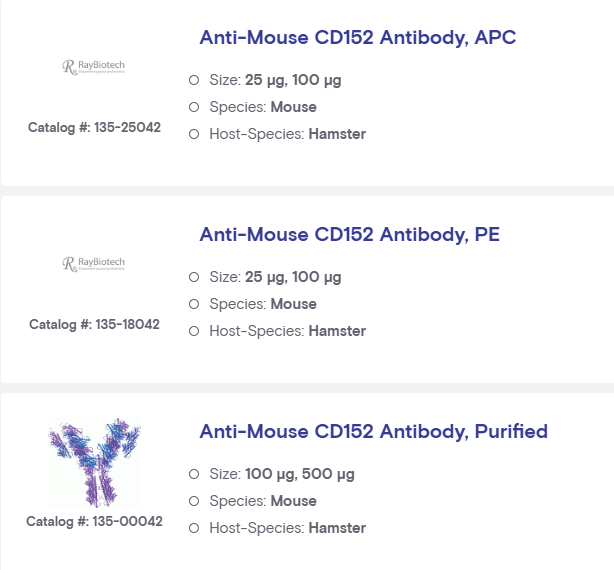The height and width of the screenshot is (570, 614).
Task: Click Host-Species bullet icon in PE card
Action: [x=194, y=331]
